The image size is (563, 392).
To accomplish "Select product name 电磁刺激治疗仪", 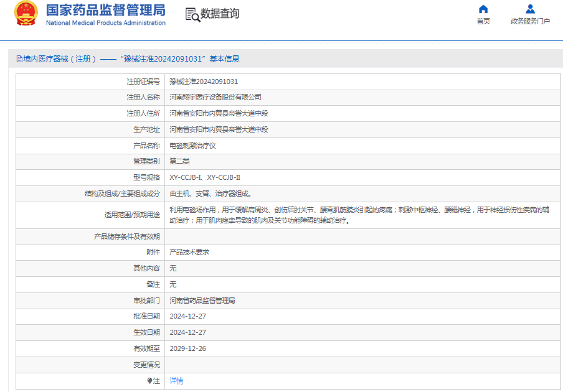I will click(x=192, y=146).
